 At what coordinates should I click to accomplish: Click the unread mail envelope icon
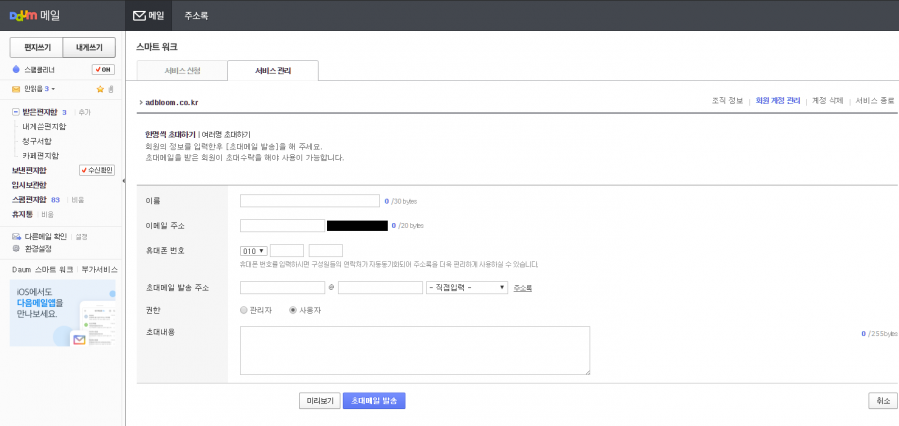[x=16, y=89]
